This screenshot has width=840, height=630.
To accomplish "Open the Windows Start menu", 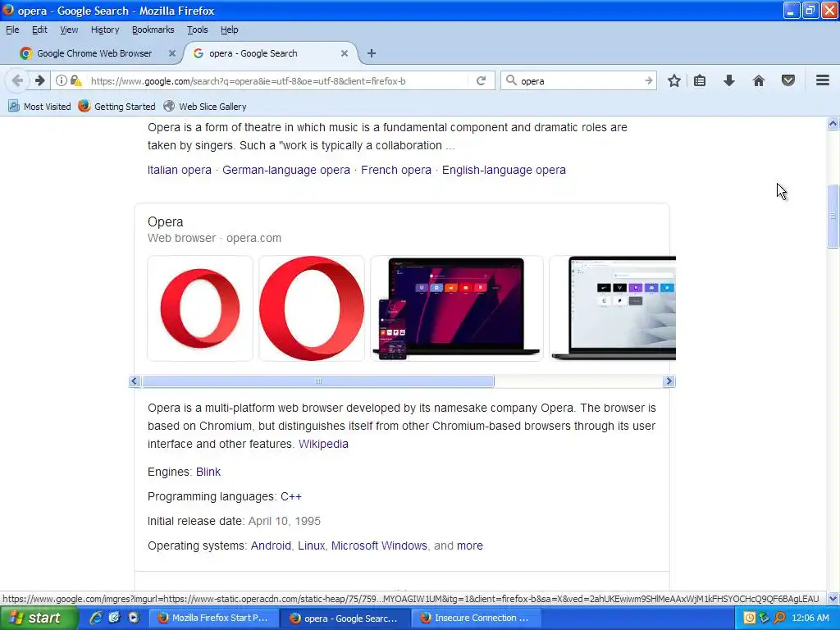I will [x=39, y=618].
